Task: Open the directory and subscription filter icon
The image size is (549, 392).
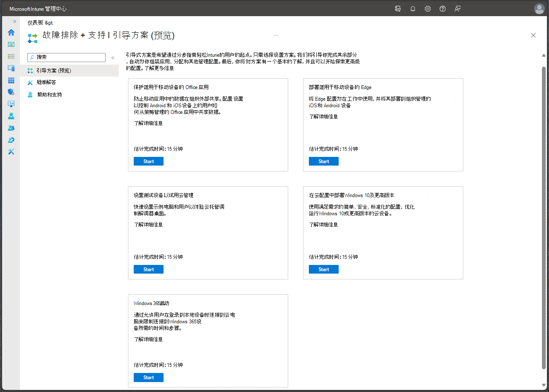Action: point(398,9)
